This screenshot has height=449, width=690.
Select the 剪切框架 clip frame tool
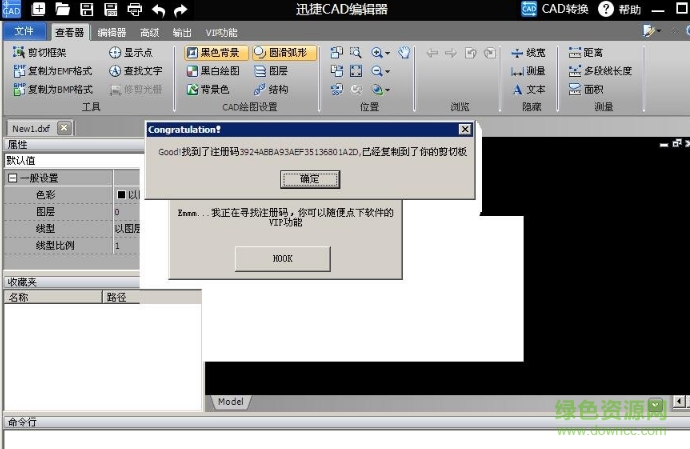[40, 52]
